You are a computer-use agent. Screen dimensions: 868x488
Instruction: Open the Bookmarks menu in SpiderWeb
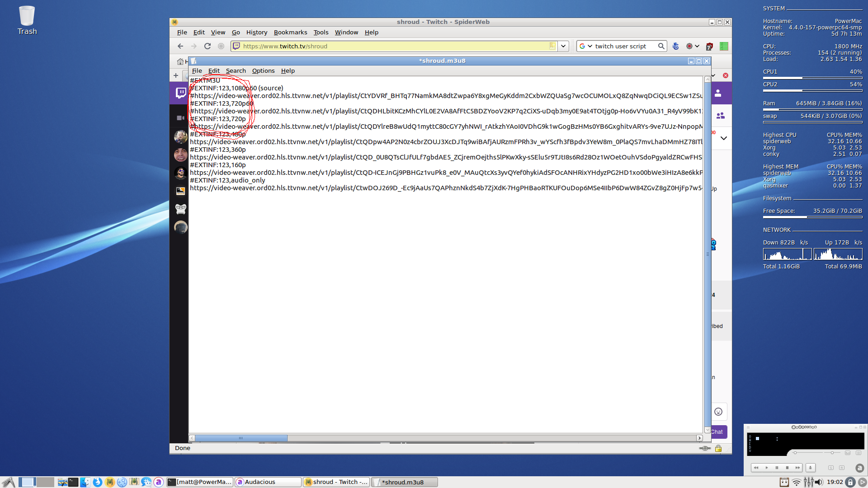[290, 33]
